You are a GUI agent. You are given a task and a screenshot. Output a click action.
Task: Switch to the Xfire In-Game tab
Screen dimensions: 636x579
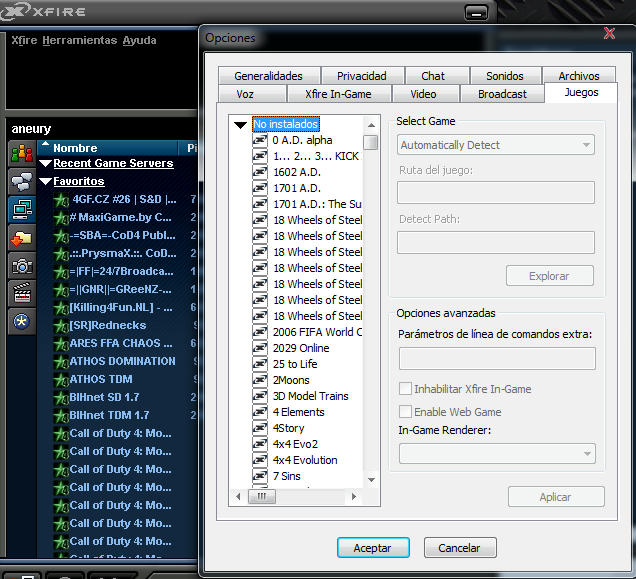pos(338,94)
